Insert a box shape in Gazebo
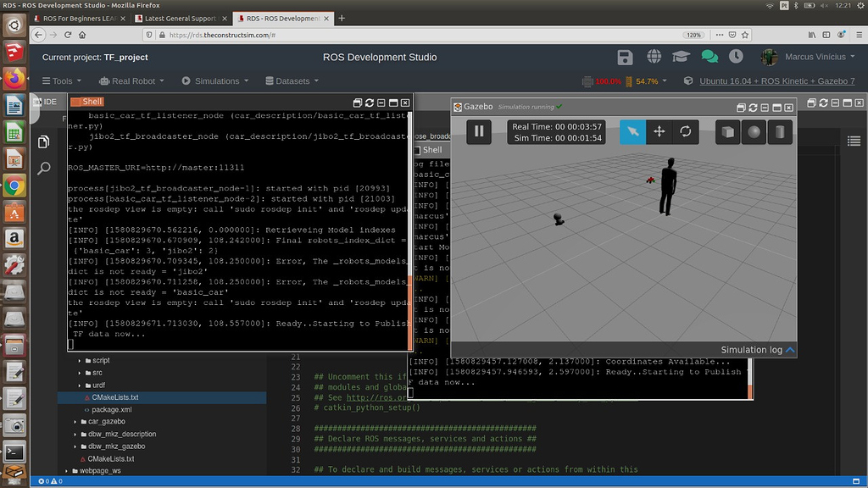 click(727, 131)
